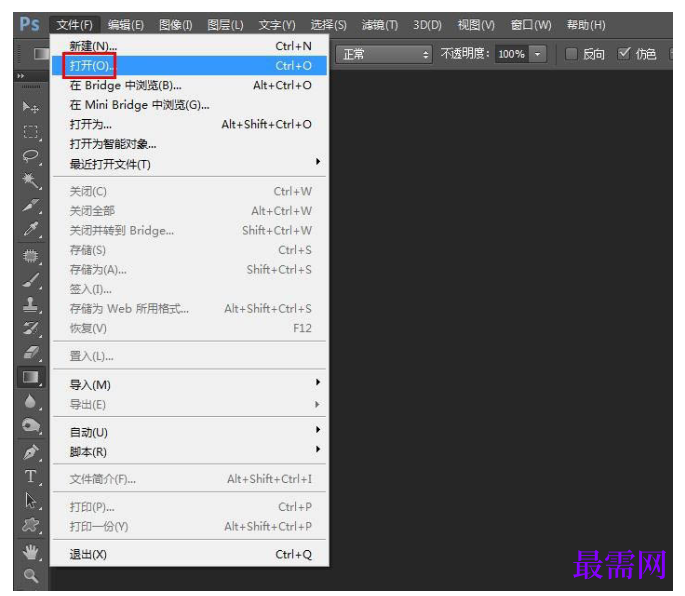Choose 打开为智能对象... entry
Image resolution: width=685 pixels, height=596 pixels.
pos(189,144)
